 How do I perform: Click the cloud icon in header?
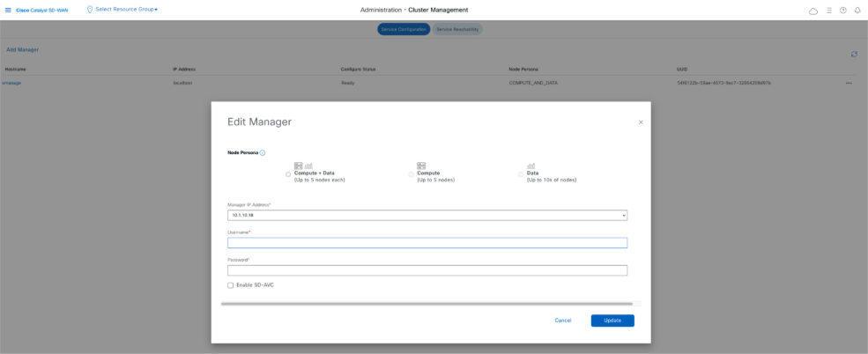[x=812, y=11]
